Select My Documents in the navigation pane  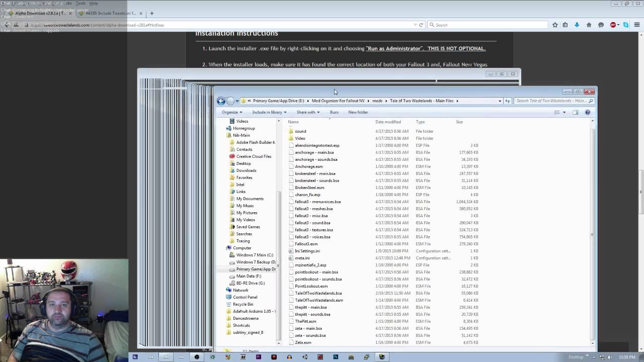tap(250, 199)
